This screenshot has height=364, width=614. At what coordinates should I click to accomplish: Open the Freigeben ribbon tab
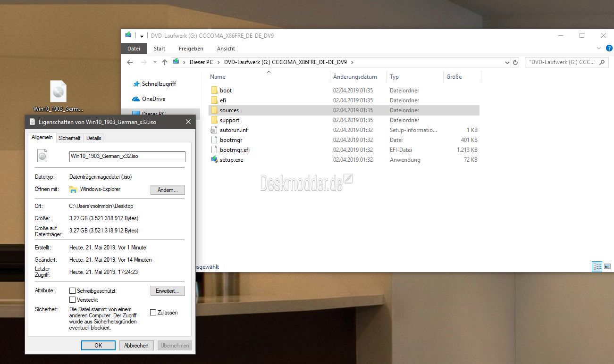pos(191,49)
